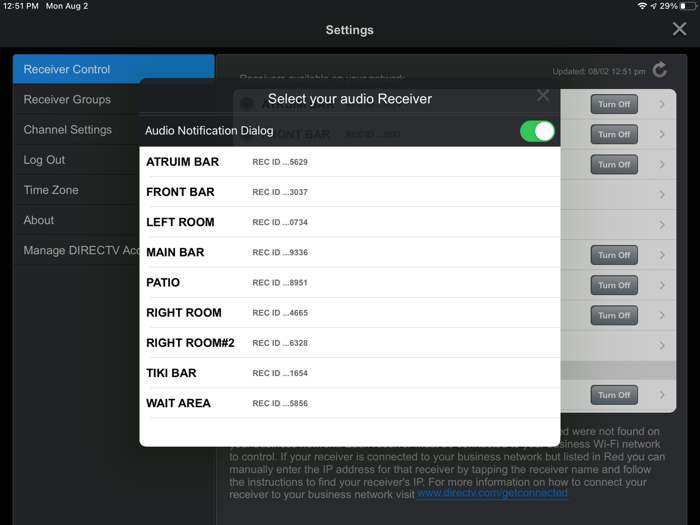Go to Channel Settings

click(76, 130)
